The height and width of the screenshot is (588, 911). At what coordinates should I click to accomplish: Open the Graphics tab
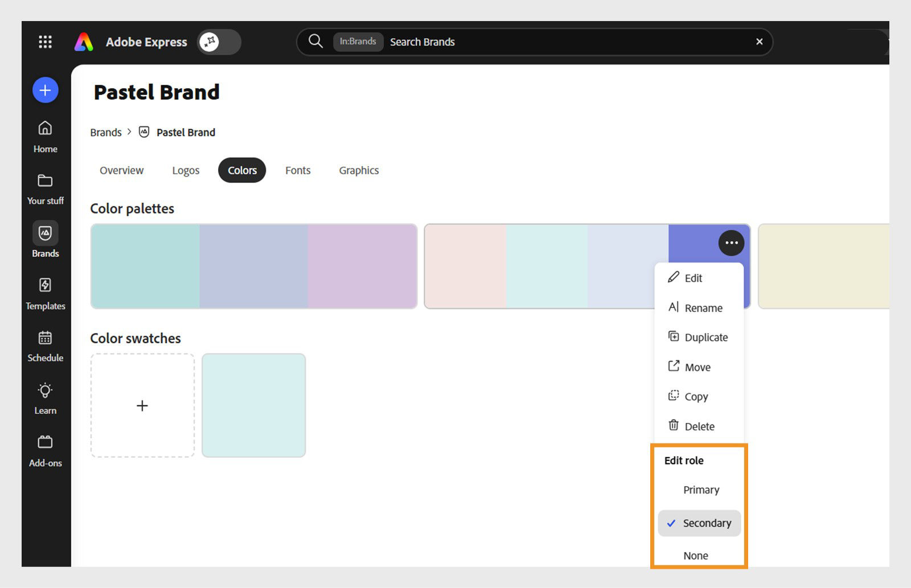coord(358,170)
